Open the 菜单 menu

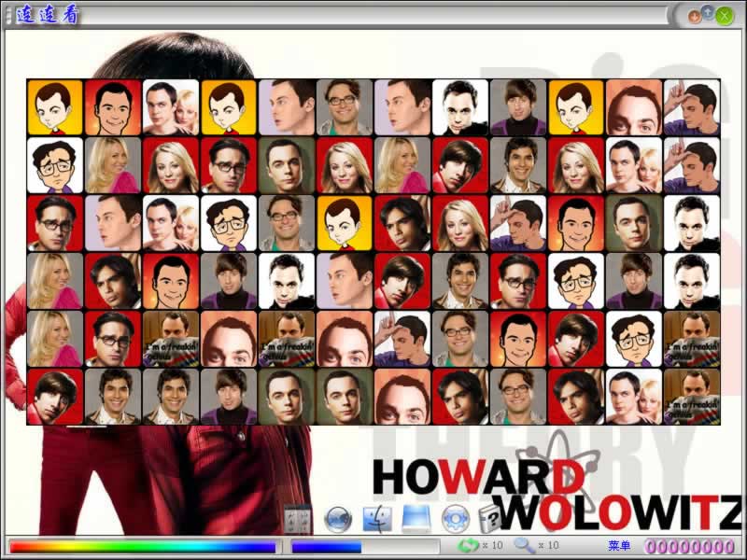coord(619,546)
